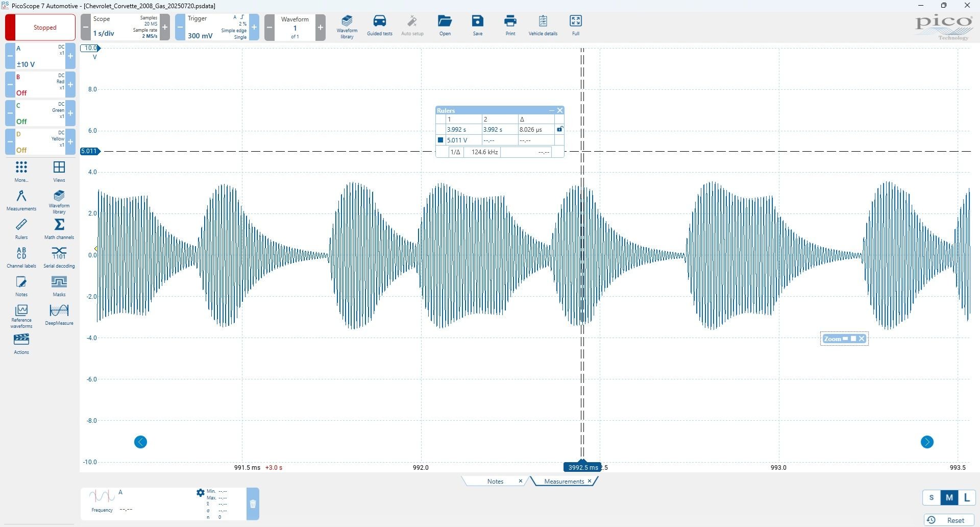Open the Masks tool
Screen dimensions: 980x527
click(59, 286)
